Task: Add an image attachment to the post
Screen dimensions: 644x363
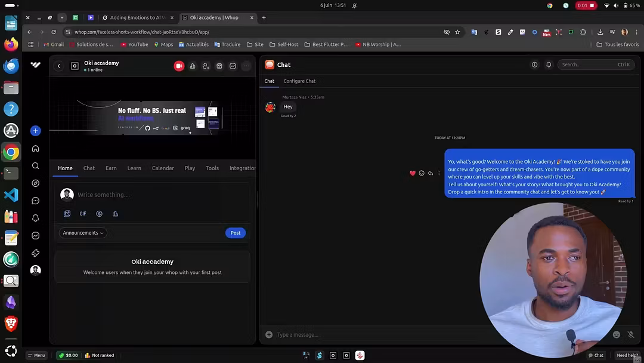Action: coord(67,214)
